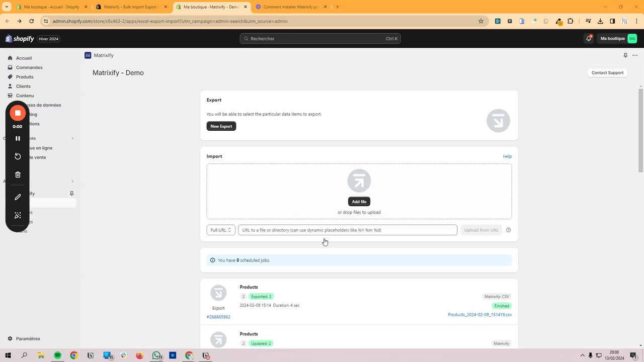Viewport: 644px width, 362px height.
Task: Open the three-dots app menu beside the pin
Action: click(635, 55)
